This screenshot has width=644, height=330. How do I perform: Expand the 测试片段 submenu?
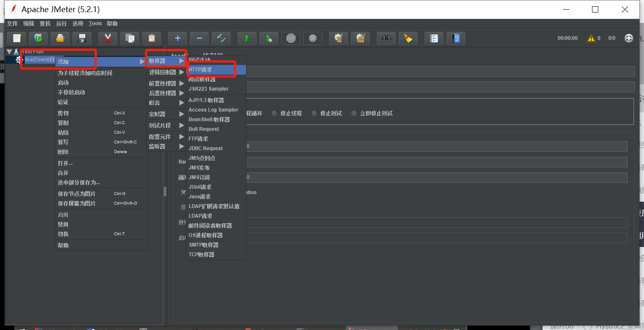[x=166, y=125]
